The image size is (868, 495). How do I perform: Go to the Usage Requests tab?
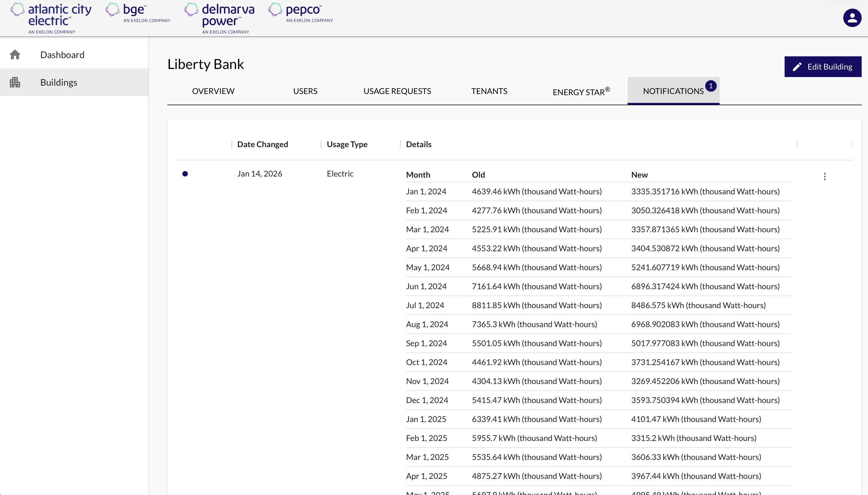coord(397,91)
